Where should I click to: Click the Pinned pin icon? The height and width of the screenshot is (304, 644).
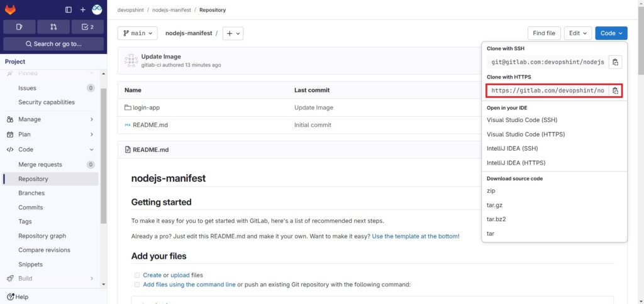[10, 73]
